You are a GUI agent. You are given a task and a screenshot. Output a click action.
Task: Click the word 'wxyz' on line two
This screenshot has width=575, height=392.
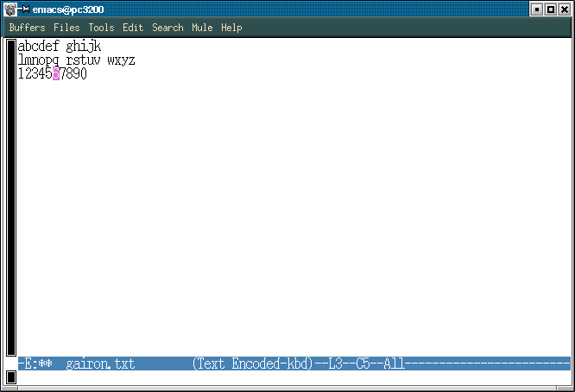point(121,60)
